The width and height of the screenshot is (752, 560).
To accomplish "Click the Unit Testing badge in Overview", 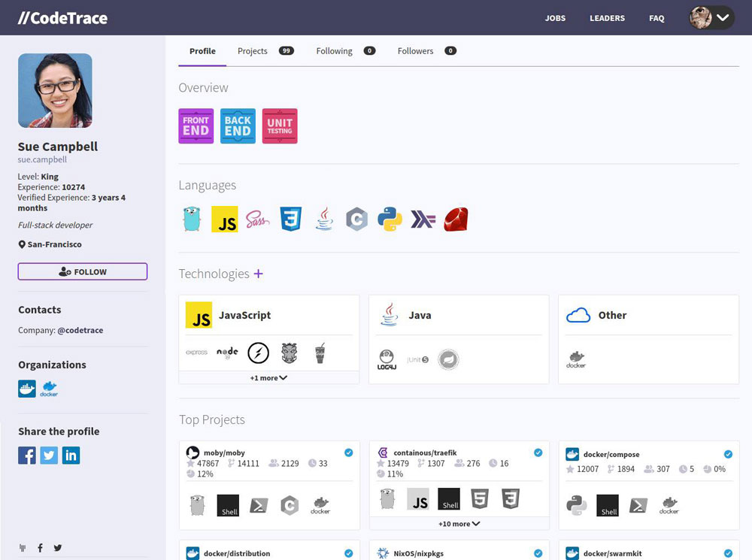I will (x=280, y=126).
